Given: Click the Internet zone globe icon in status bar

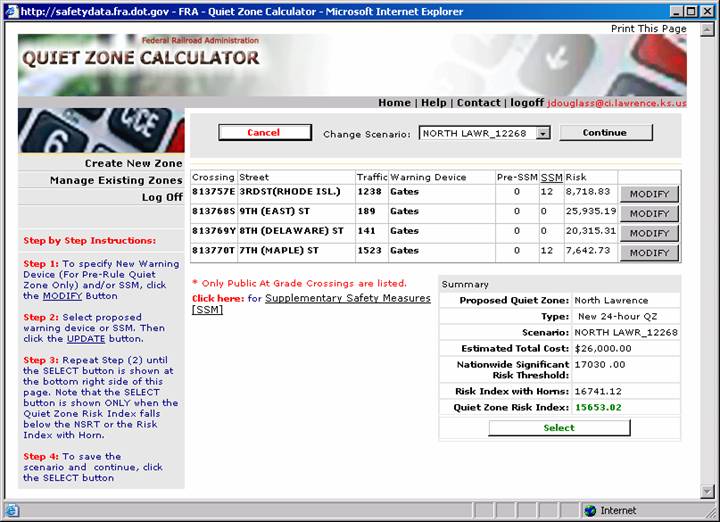Looking at the screenshot, I should pyautogui.click(x=590, y=510).
